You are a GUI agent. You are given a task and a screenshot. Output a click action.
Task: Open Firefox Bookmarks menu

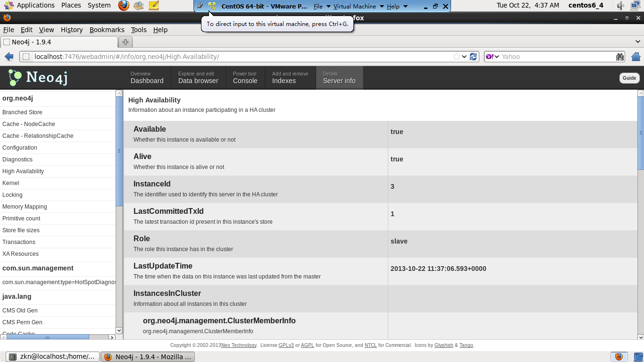click(x=107, y=29)
